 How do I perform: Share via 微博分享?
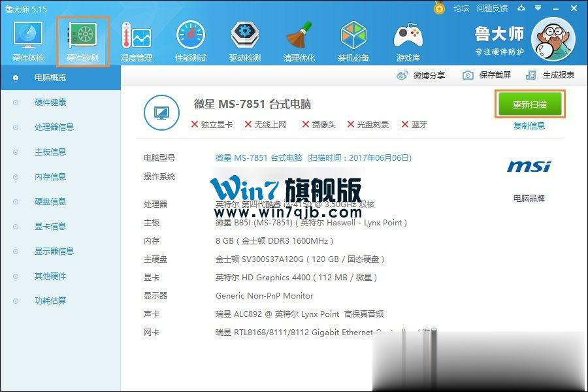[x=420, y=75]
